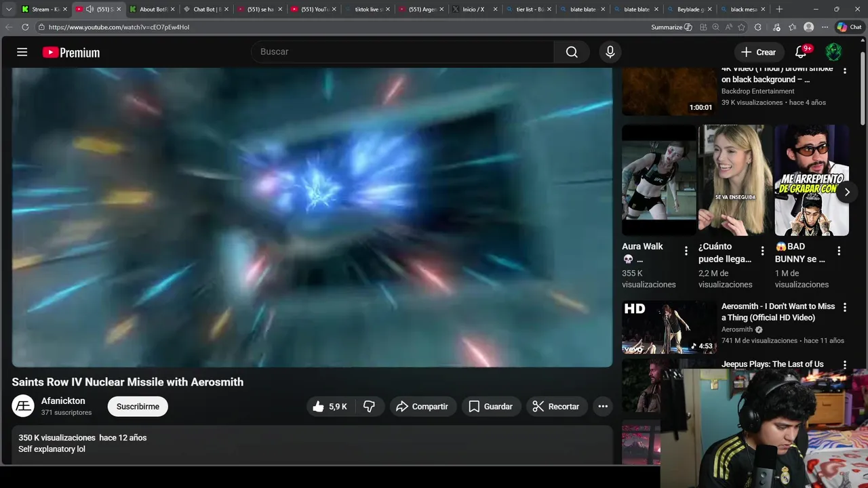Open more actions ellipsis under video

[x=603, y=407]
